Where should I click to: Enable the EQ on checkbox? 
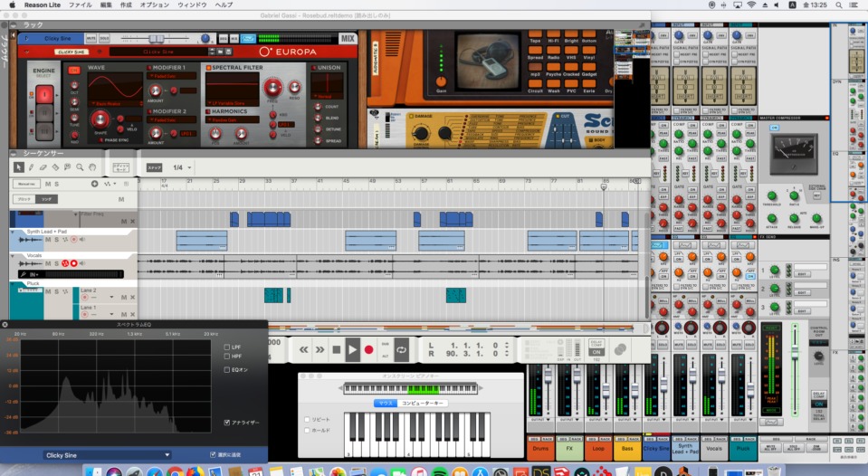pyautogui.click(x=227, y=370)
